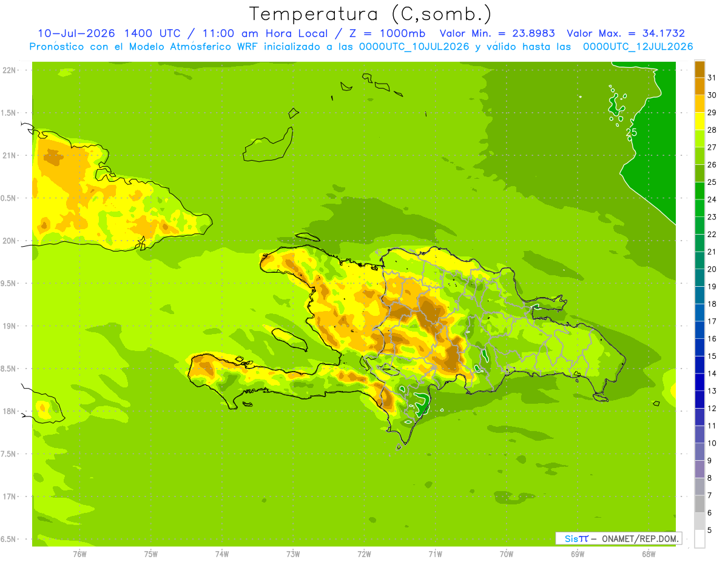Click the "70W" longitude axis label

click(x=507, y=554)
